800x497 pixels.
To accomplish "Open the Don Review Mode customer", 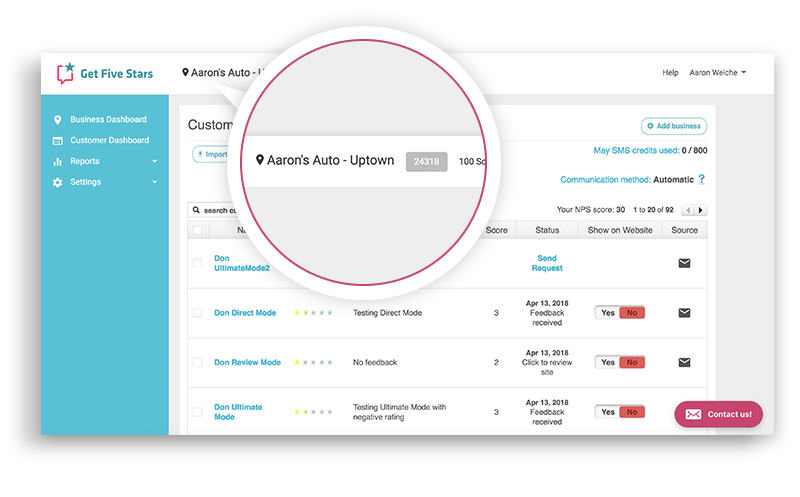I will (x=247, y=362).
